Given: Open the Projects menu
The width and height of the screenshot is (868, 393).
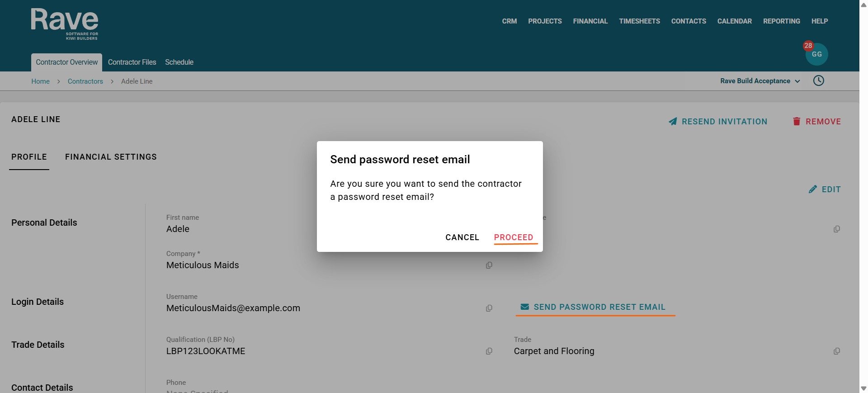Looking at the screenshot, I should 545,21.
